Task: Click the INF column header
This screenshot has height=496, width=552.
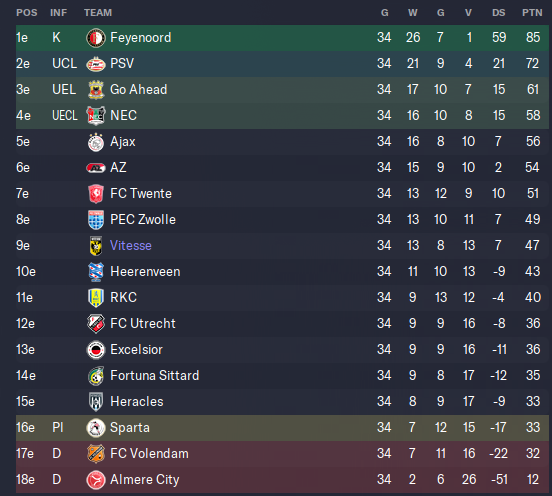Action: point(58,13)
